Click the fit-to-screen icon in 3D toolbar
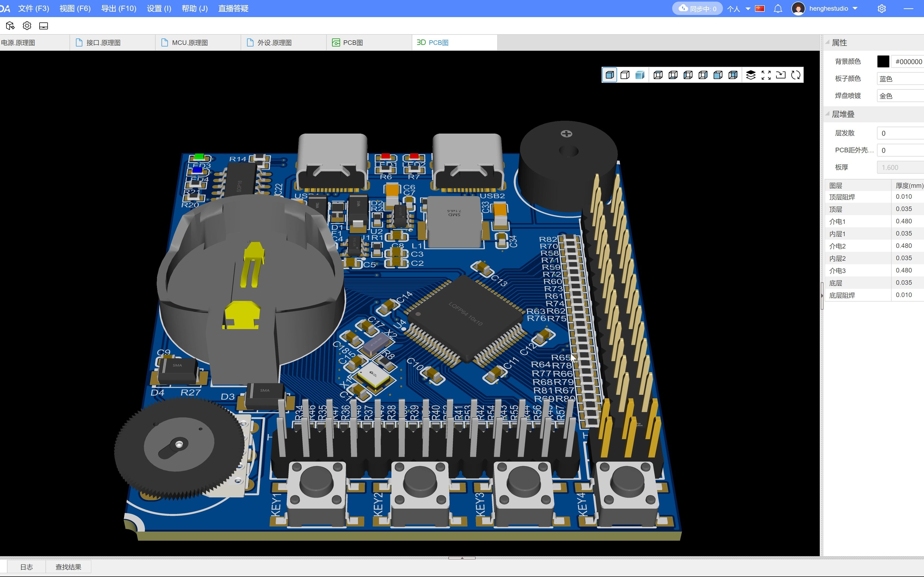Image resolution: width=924 pixels, height=577 pixels. (765, 75)
